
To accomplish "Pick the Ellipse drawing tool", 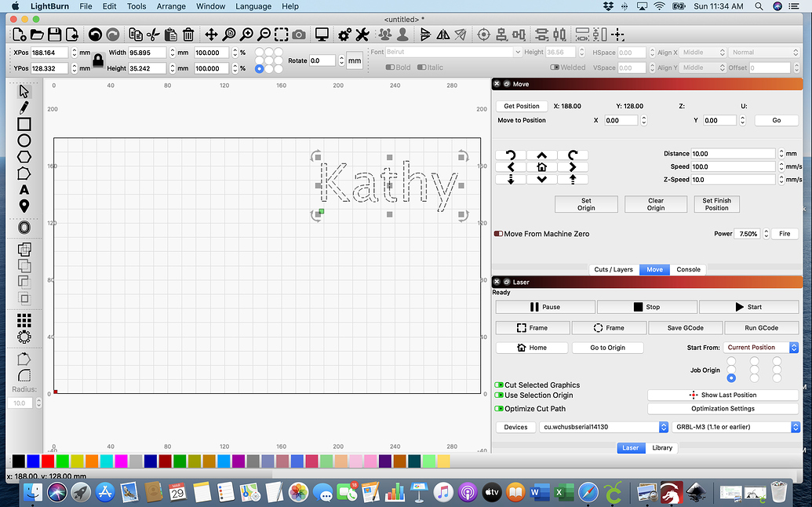I will 24,140.
